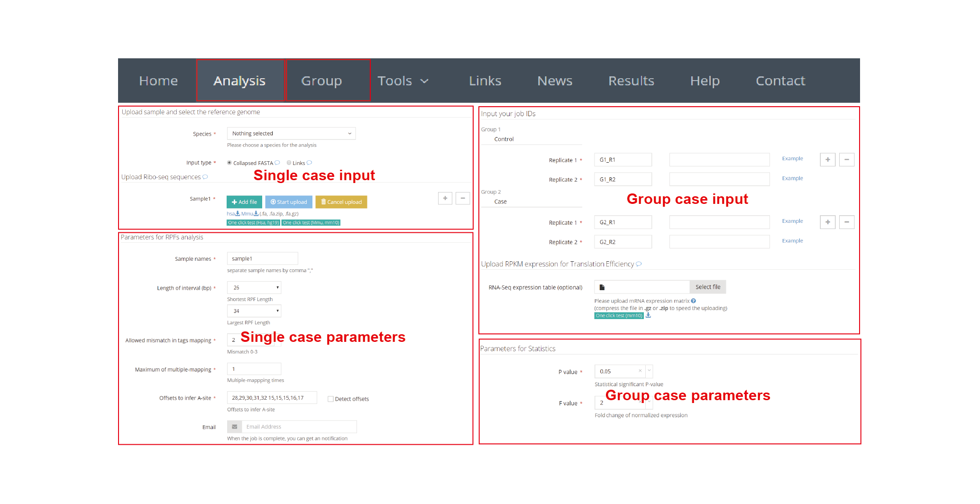Select the Collapsed FASTA radio button

[229, 163]
